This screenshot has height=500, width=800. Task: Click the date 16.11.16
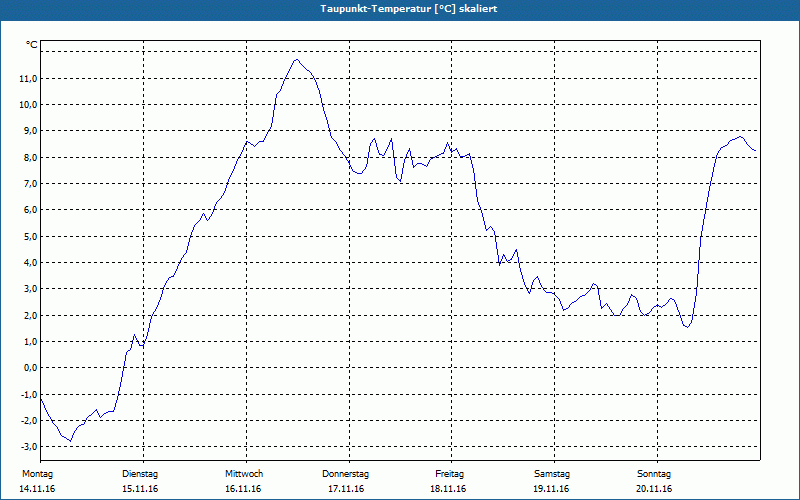[x=243, y=489]
